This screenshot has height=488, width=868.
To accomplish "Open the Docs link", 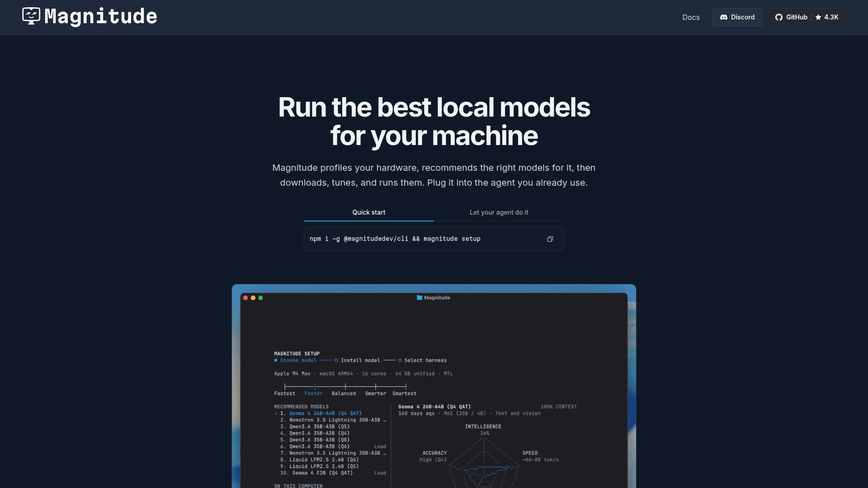I will [x=691, y=17].
